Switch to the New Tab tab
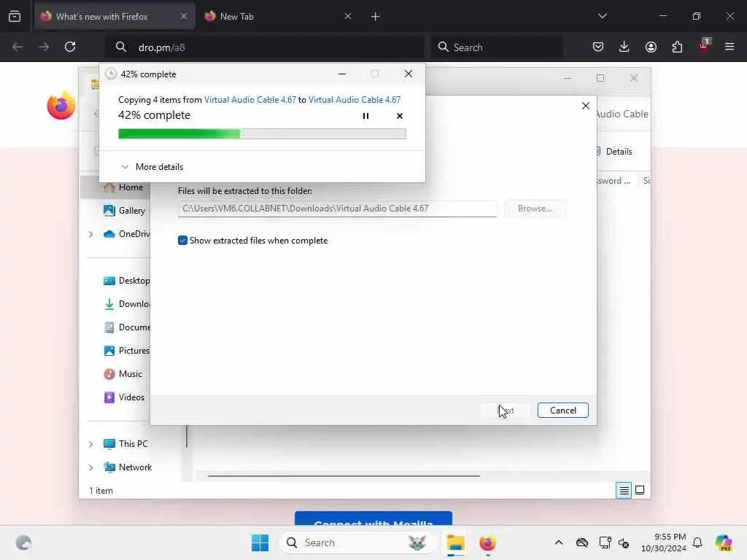The image size is (747, 560). pyautogui.click(x=279, y=16)
